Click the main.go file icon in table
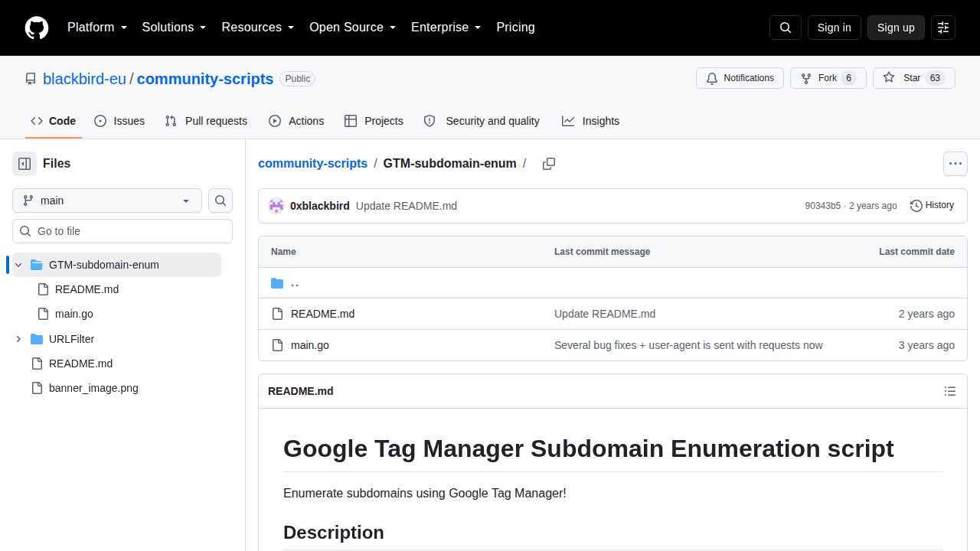This screenshot has width=980, height=551. click(x=277, y=345)
